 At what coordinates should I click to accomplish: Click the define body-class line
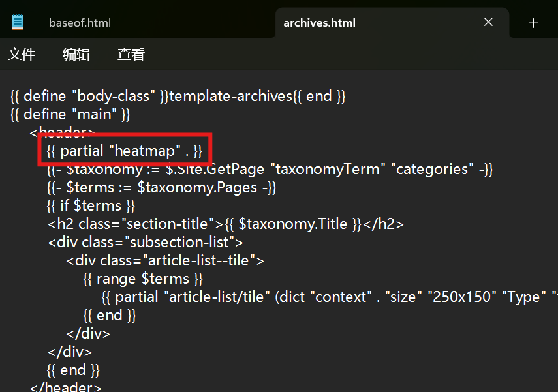pos(176,95)
